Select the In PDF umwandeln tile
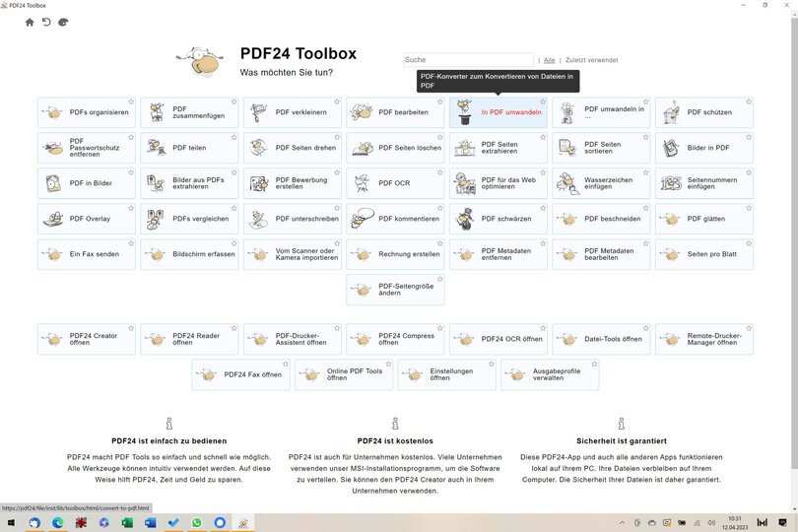Image resolution: width=798 pixels, height=532 pixels. tap(499, 112)
